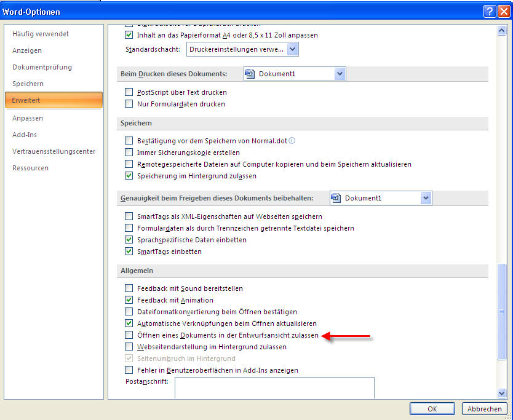This screenshot has height=420, width=513.
Task: Disable Feedback mit Animation
Action: point(129,300)
